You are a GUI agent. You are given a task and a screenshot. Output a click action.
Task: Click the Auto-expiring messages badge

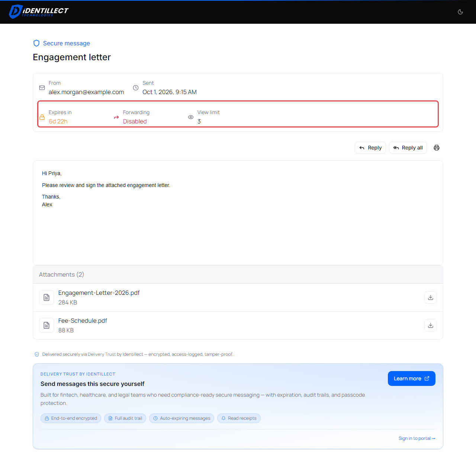pos(181,418)
